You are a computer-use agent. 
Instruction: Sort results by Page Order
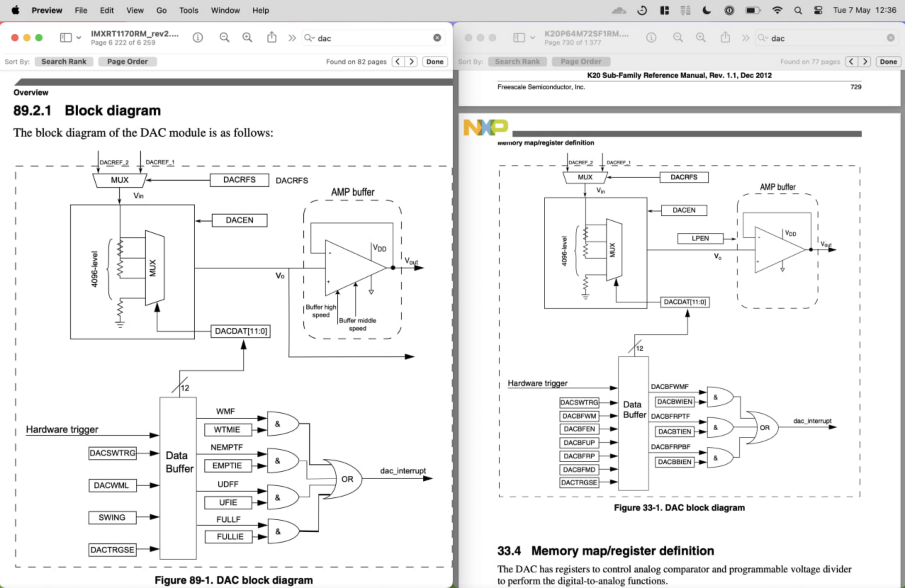tap(127, 61)
